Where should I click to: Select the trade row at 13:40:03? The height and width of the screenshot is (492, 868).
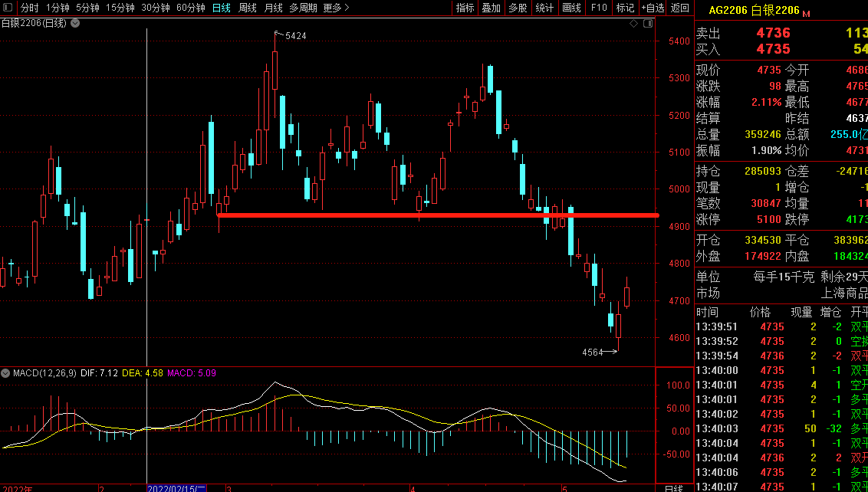coord(781,428)
